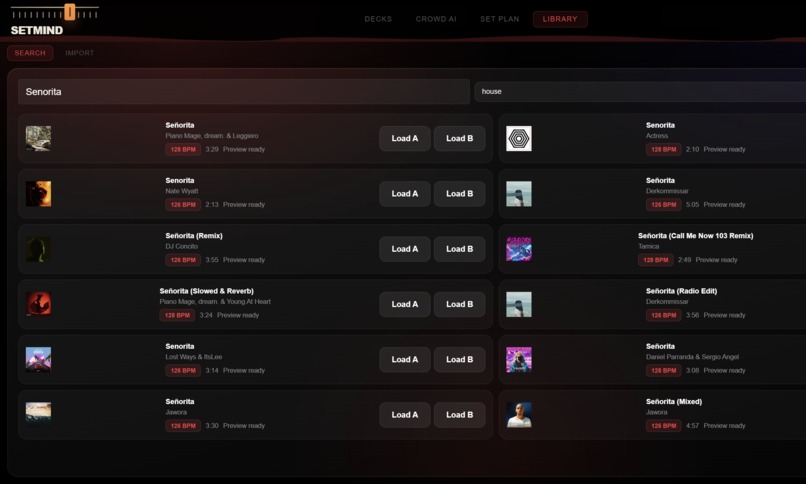Click DJ Concito remix cover art
This screenshot has height=484, width=806.
(x=39, y=249)
